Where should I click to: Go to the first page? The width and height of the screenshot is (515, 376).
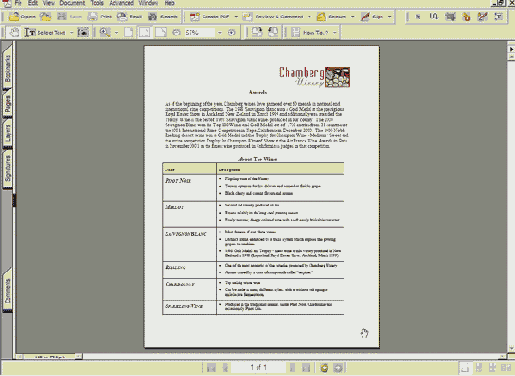pos(211,368)
